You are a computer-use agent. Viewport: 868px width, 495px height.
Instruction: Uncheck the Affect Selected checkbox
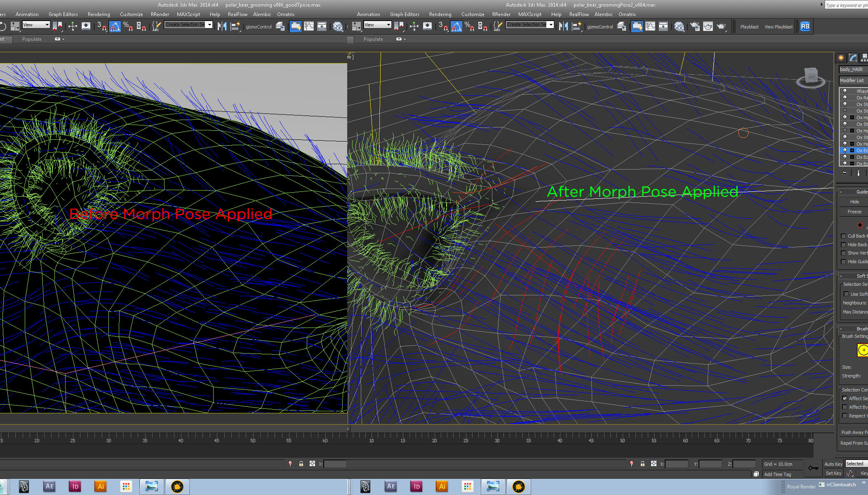coord(844,398)
